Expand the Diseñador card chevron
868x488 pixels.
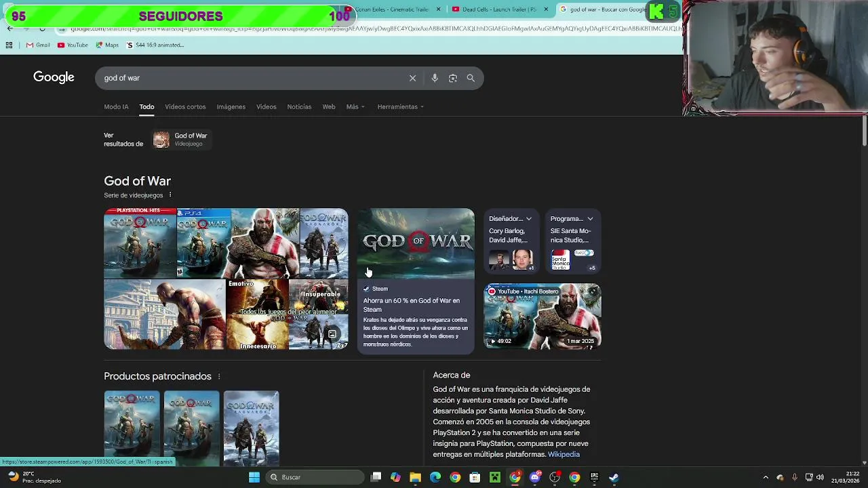[x=528, y=219]
